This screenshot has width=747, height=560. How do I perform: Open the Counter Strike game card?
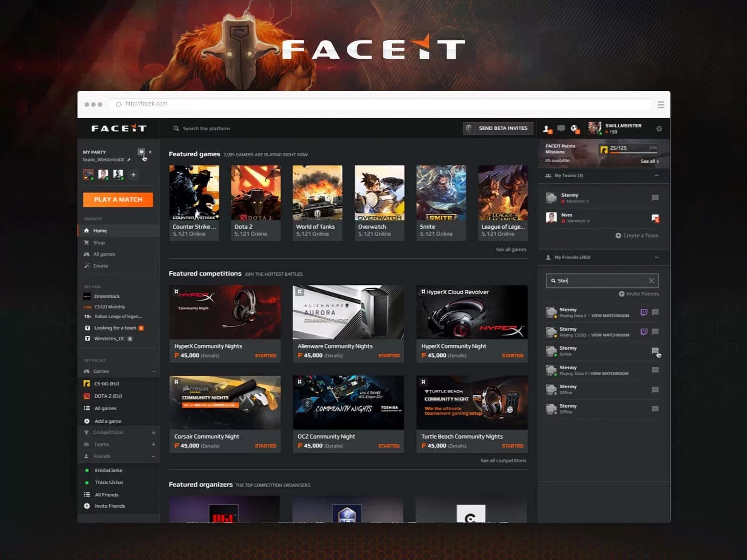pos(194,203)
